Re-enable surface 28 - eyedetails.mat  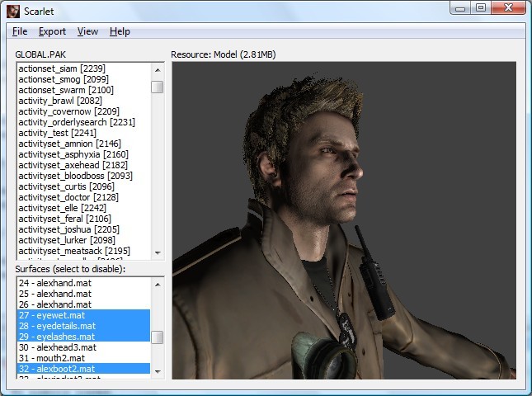pos(83,326)
